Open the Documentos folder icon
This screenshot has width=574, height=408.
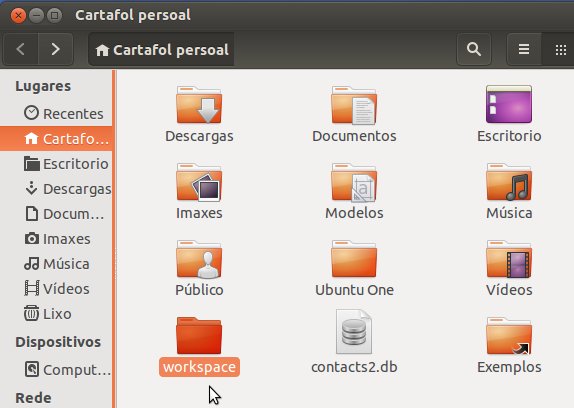coord(354,105)
